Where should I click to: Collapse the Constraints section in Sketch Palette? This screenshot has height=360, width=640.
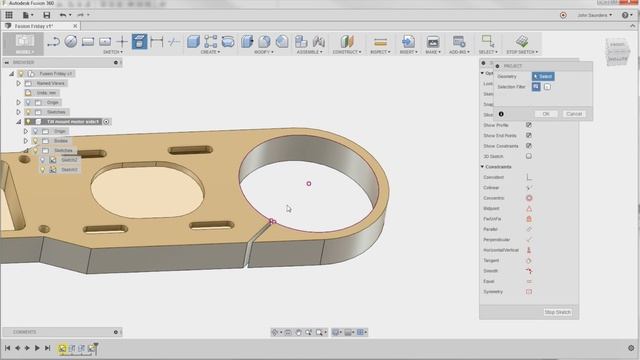pos(482,167)
